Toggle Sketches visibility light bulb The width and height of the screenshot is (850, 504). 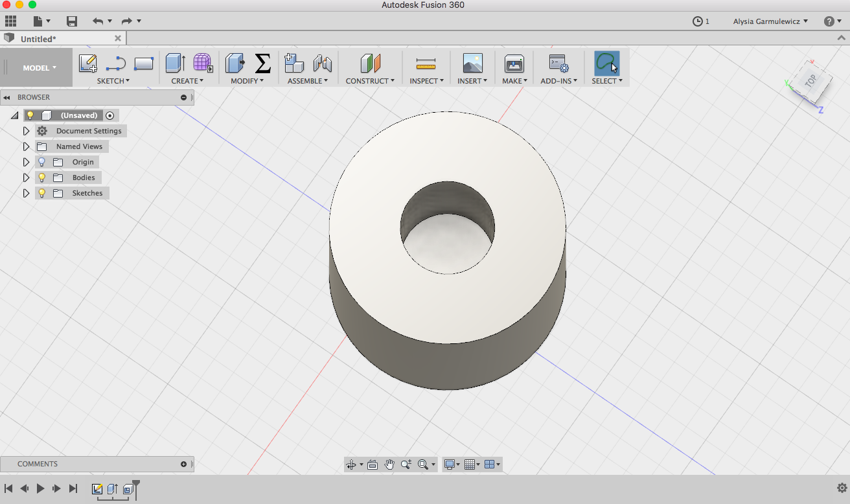pyautogui.click(x=42, y=193)
